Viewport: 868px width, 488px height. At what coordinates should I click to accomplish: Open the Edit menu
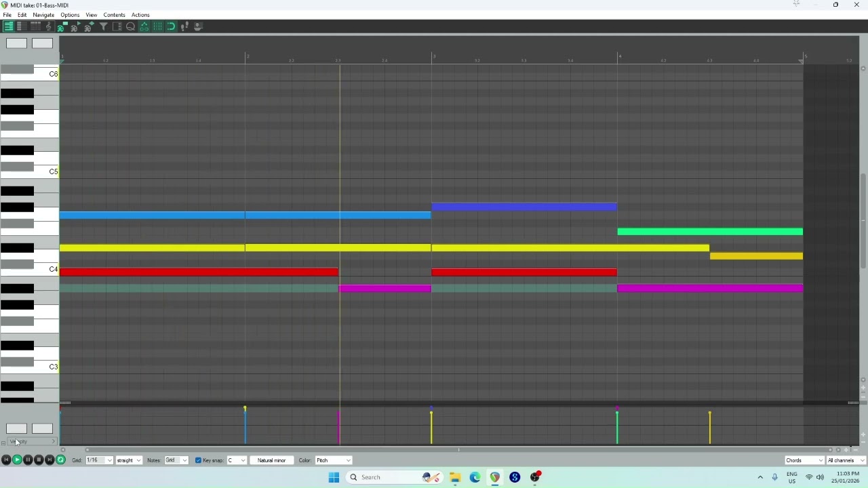coord(22,15)
